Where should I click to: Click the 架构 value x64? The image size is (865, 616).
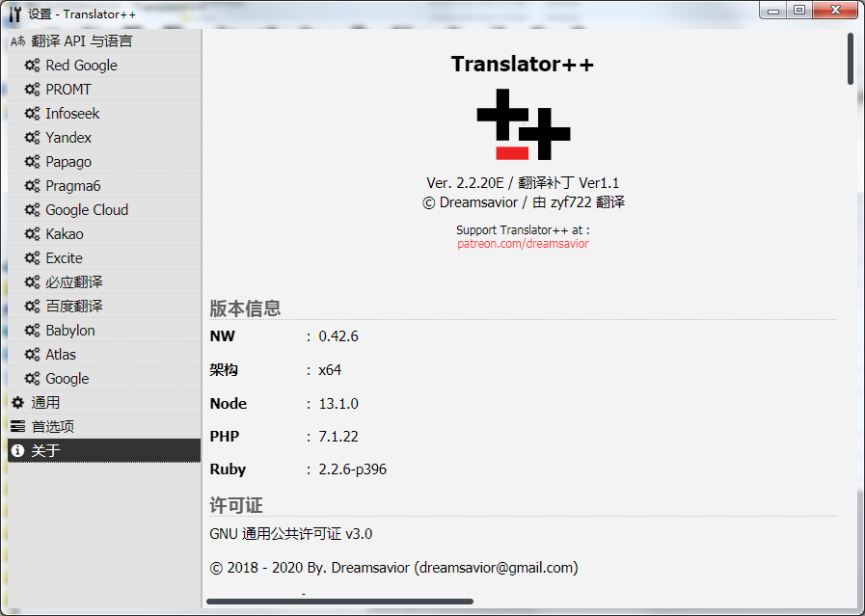330,370
